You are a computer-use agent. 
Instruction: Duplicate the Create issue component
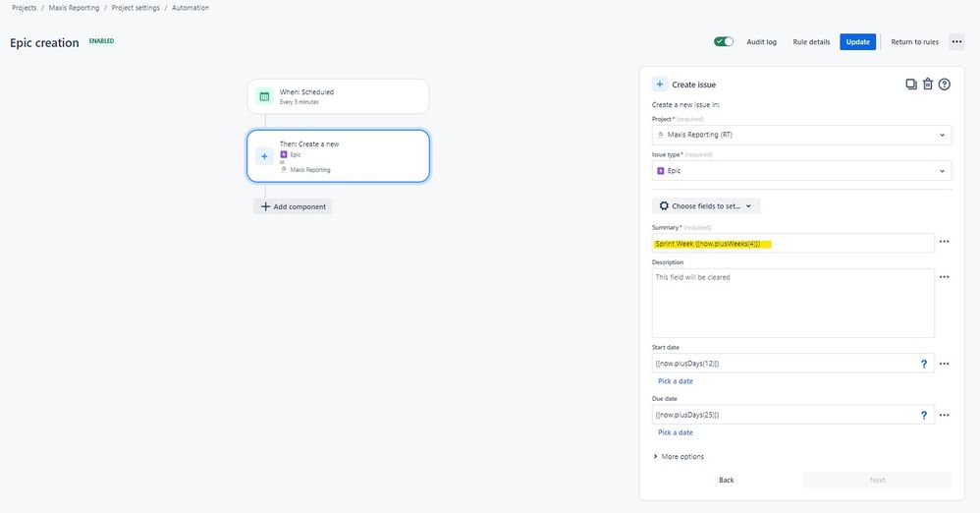[911, 84]
